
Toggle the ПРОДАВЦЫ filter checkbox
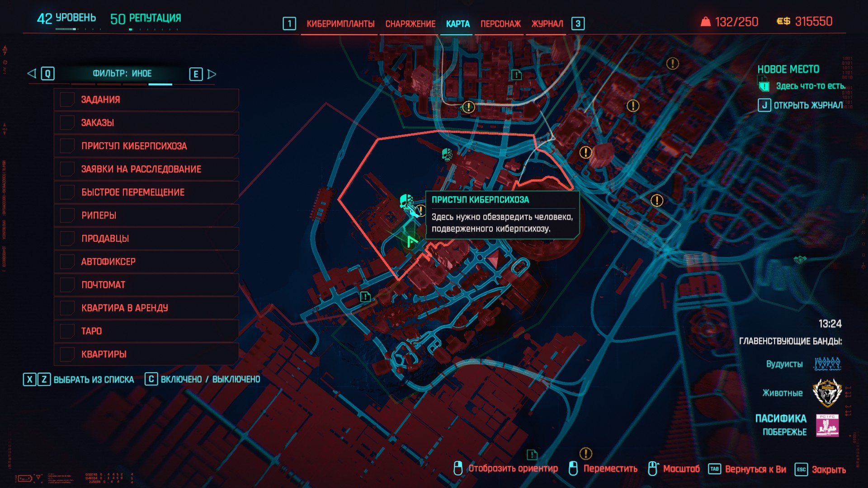pyautogui.click(x=67, y=238)
